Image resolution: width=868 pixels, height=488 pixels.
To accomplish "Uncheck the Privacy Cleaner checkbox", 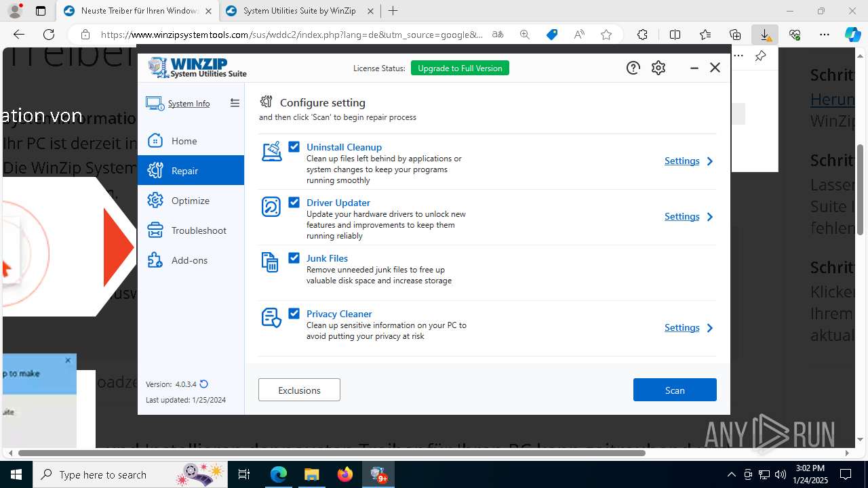I will [x=294, y=313].
